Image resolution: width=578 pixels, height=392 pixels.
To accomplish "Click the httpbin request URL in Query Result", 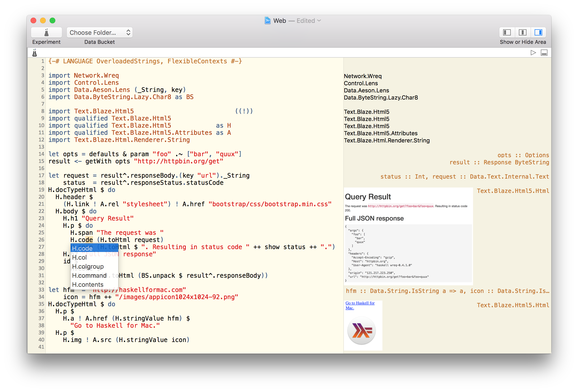I will point(400,206).
